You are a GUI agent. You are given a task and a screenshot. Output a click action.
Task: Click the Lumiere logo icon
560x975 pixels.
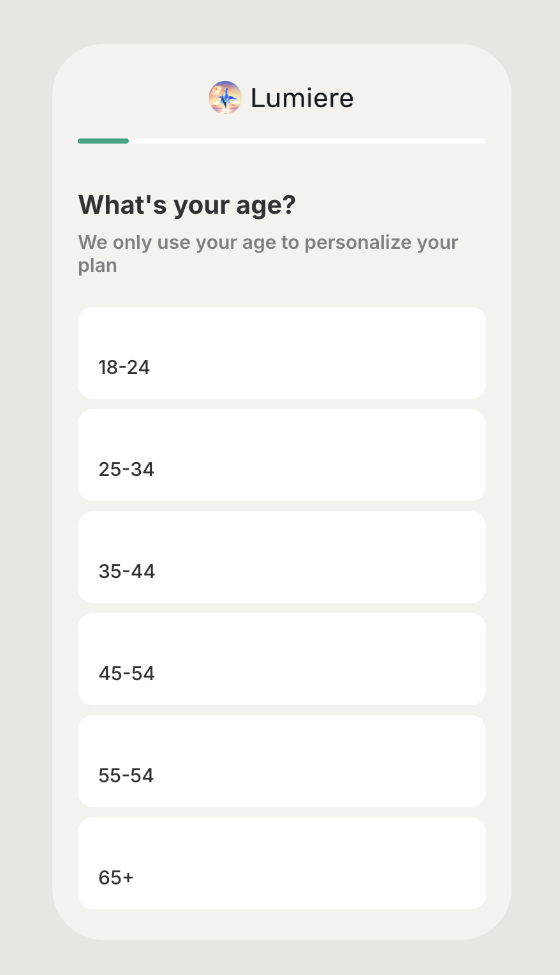(x=225, y=98)
